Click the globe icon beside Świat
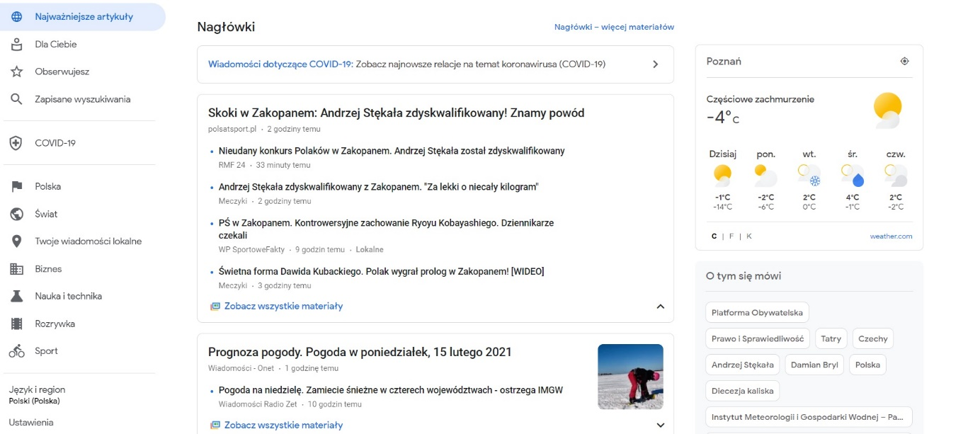The image size is (980, 434). [16, 214]
